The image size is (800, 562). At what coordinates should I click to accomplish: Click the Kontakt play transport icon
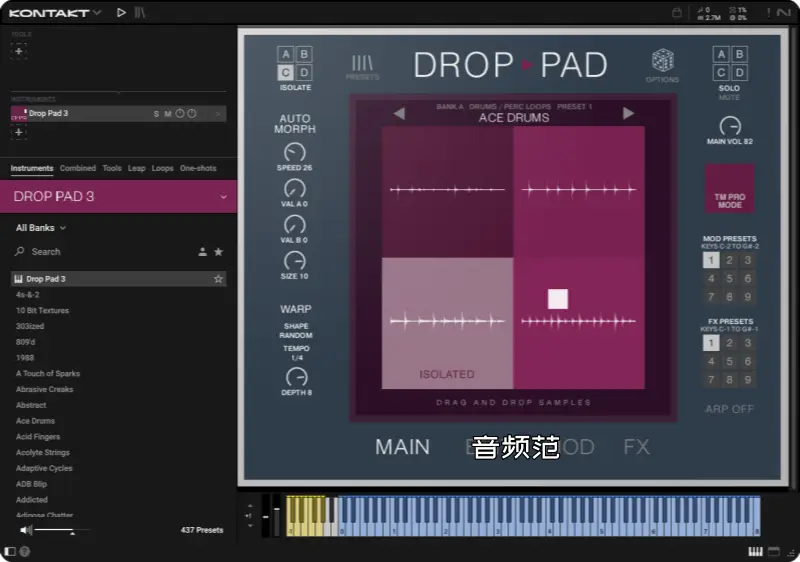(121, 12)
